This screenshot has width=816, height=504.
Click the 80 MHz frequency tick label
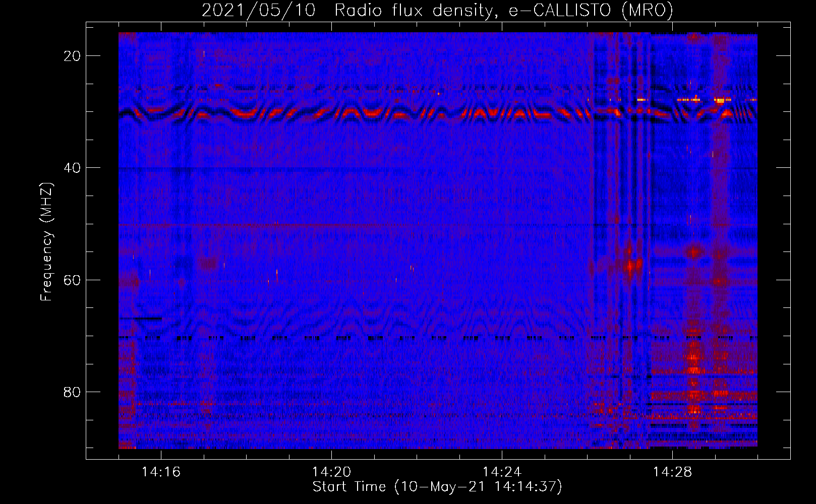tap(72, 392)
